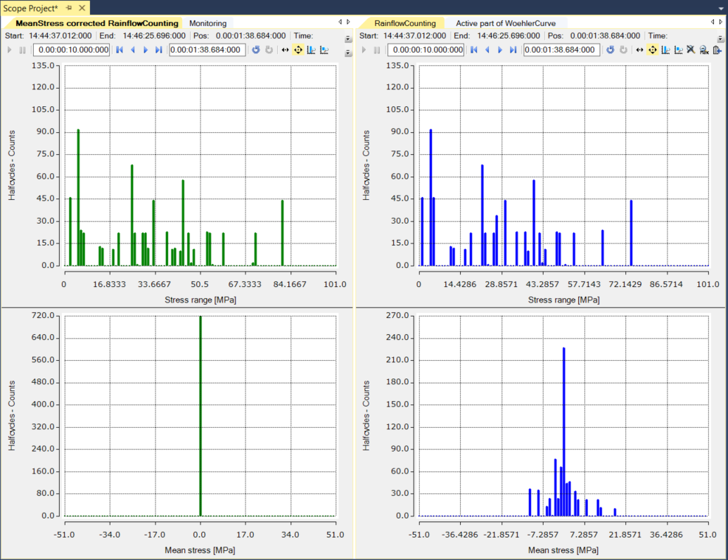Step backward in MeanStress corrected pane
Screen dimensions: 728x560
[133, 50]
